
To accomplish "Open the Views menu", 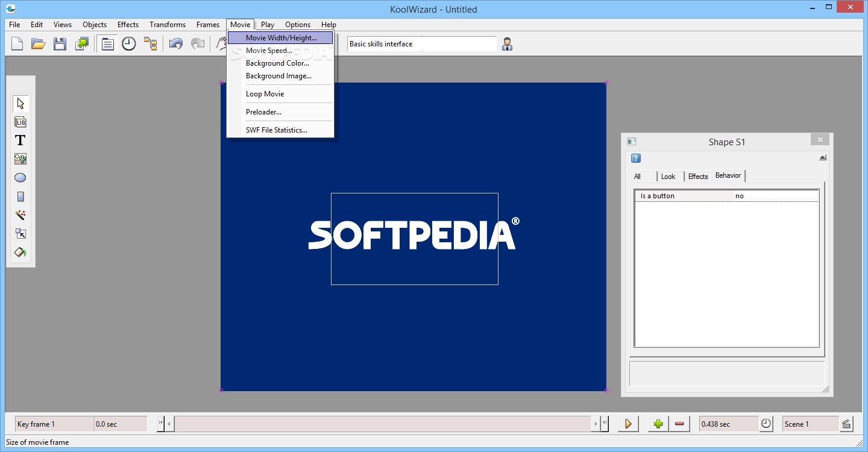I will [x=63, y=25].
